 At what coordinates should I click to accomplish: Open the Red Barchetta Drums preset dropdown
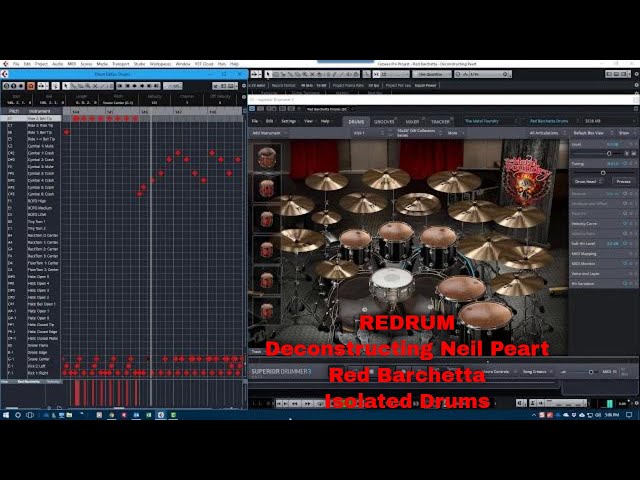[552, 121]
